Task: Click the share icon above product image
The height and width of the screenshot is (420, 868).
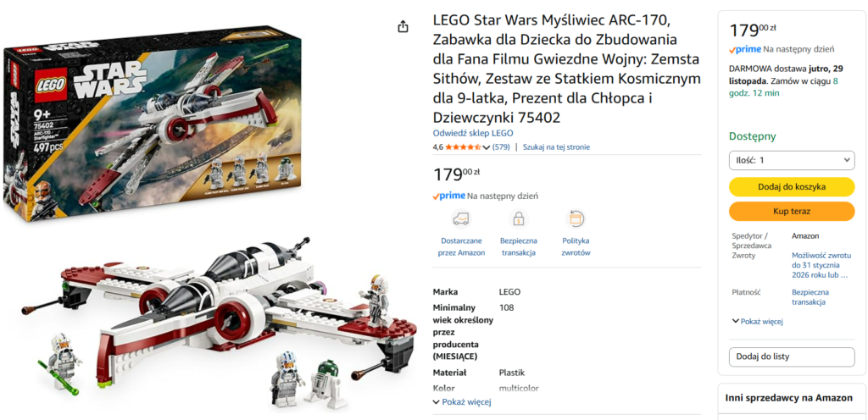Action: [403, 26]
